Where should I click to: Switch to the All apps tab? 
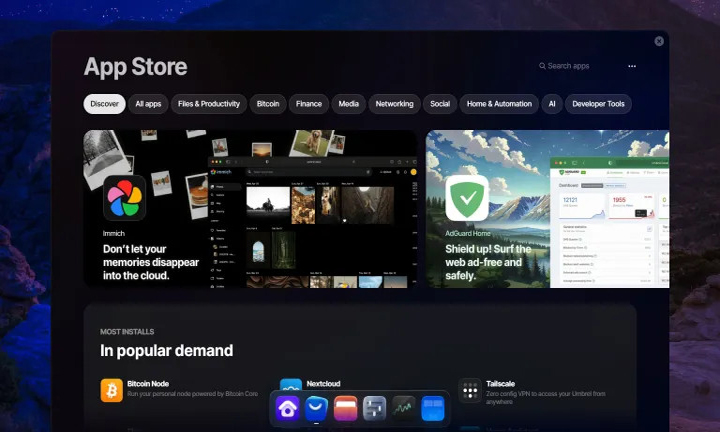click(148, 104)
